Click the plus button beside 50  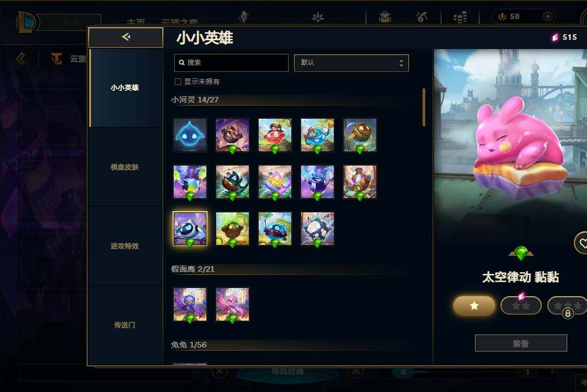pyautogui.click(x=547, y=16)
